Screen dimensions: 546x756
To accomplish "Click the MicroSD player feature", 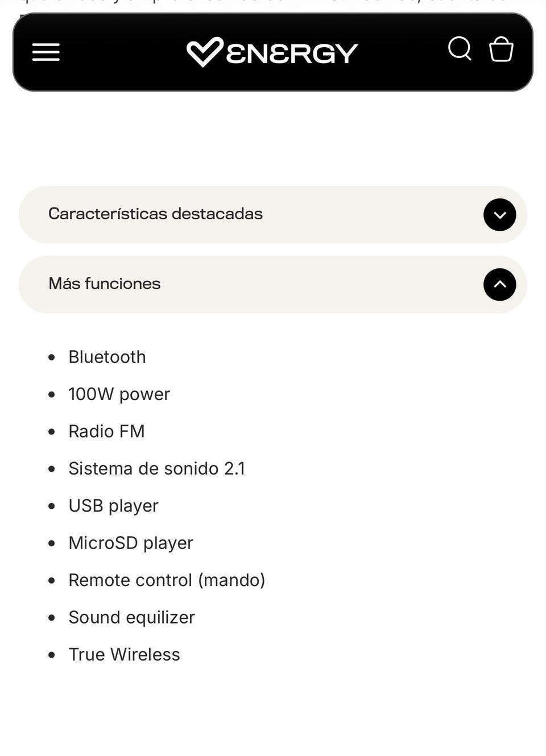I will (131, 543).
